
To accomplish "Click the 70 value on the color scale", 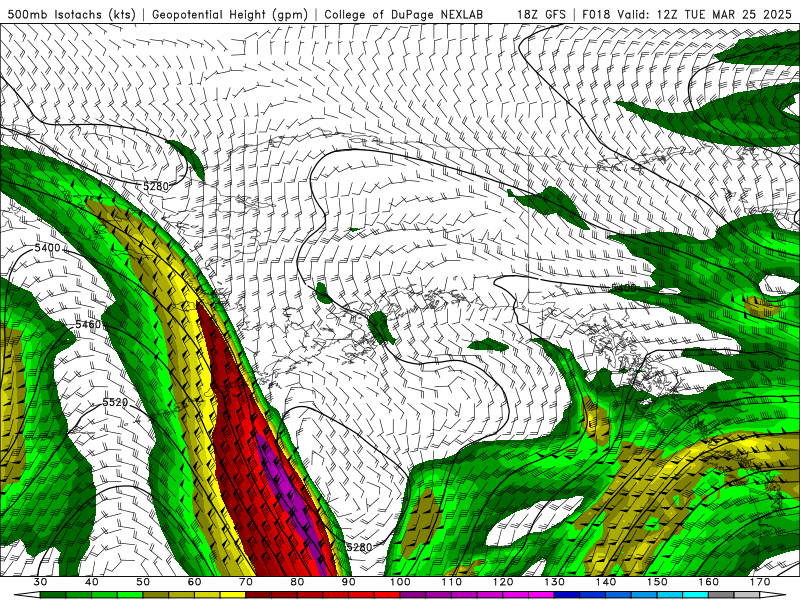I will [x=246, y=582].
